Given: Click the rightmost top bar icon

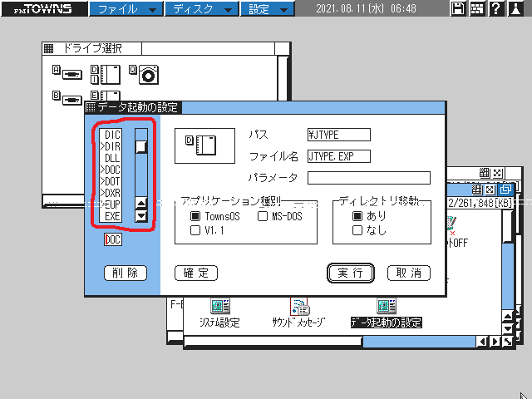Looking at the screenshot, I should tap(515, 8).
